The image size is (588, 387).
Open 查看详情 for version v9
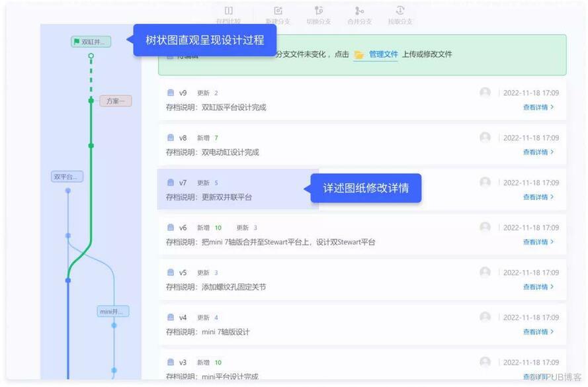click(x=538, y=107)
